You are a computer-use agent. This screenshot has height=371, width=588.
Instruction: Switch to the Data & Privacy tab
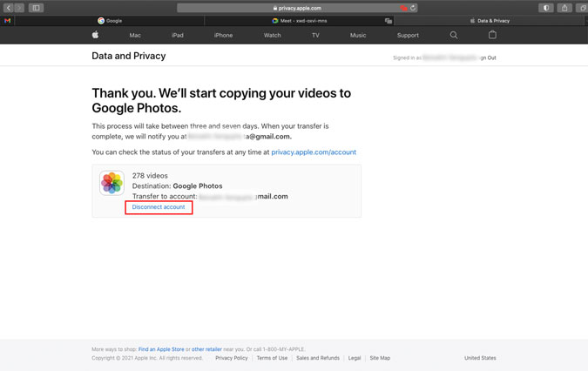click(x=490, y=21)
